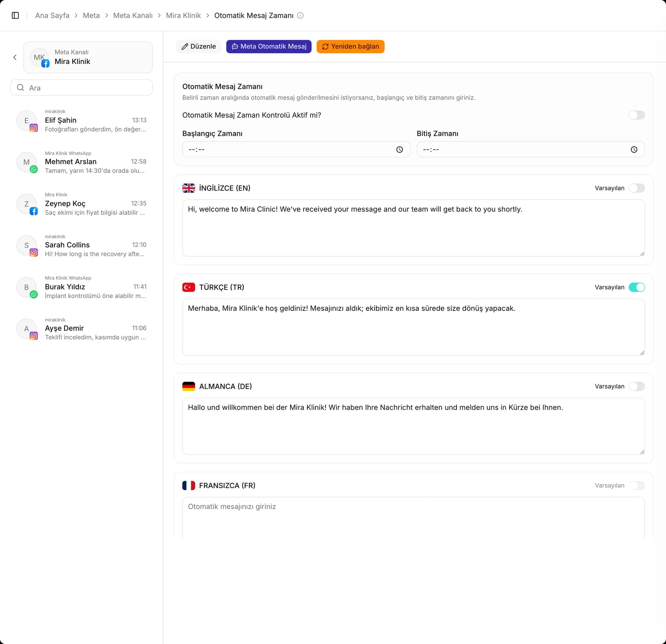Turn off Türkçe (TR) Varsayılan toggle

point(636,287)
